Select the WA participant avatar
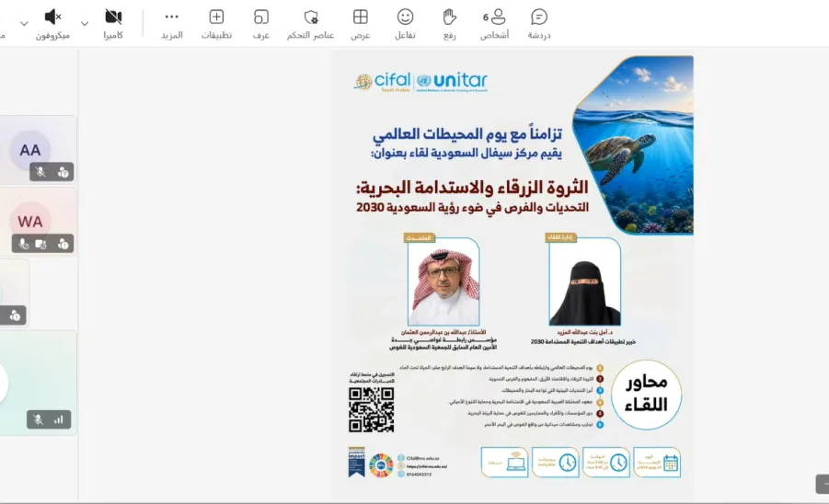The width and height of the screenshot is (829, 504). coord(30,222)
